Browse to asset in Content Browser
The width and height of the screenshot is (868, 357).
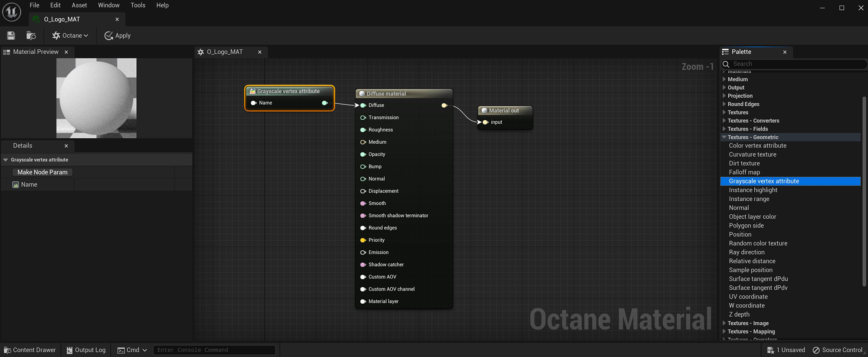point(31,36)
